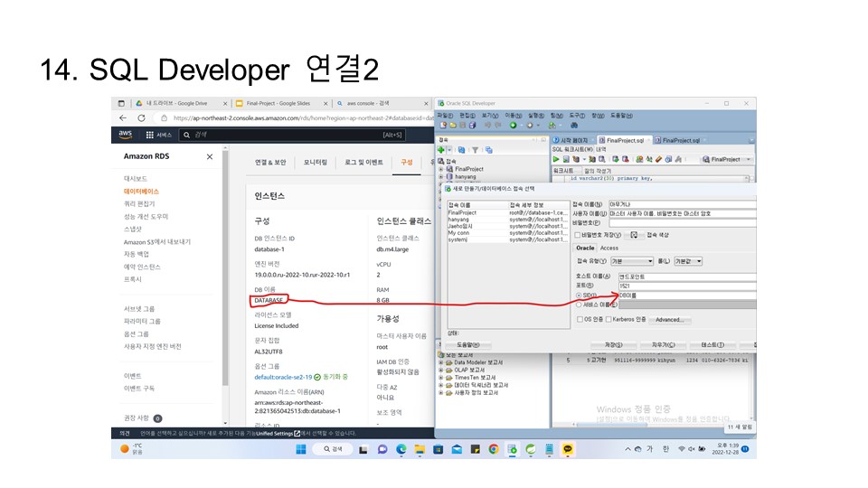The image size is (868, 488).
Task: Switch to the 모니터링 tab in RDS
Action: point(315,162)
